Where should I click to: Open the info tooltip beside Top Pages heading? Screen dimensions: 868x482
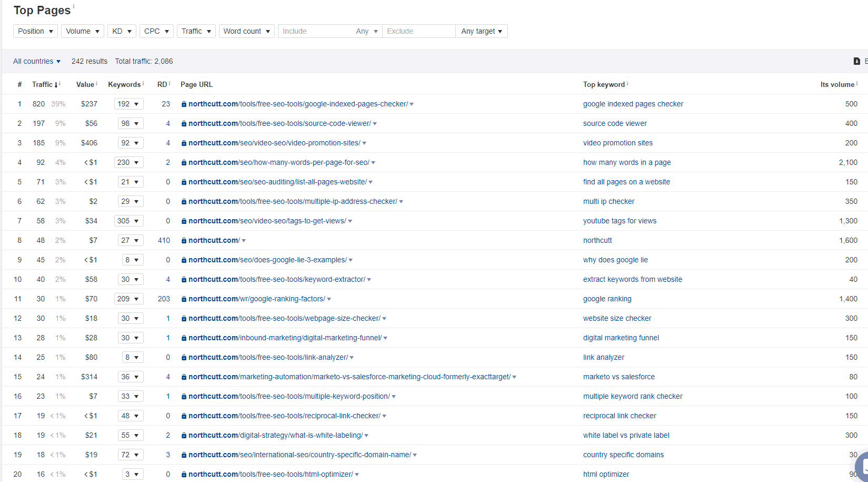click(75, 6)
